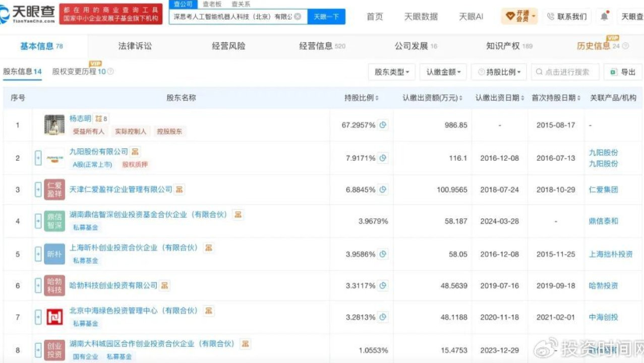Screen dimensions: 644x363
Task: Expand row for 天津仁爱盈祥企业管理有限公司
Action: [x=38, y=190]
